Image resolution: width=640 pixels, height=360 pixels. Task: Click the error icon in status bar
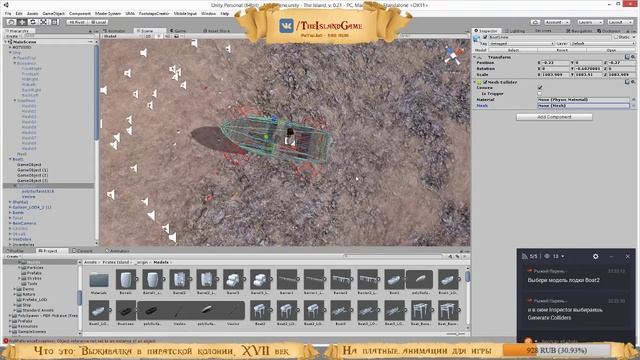[6, 341]
